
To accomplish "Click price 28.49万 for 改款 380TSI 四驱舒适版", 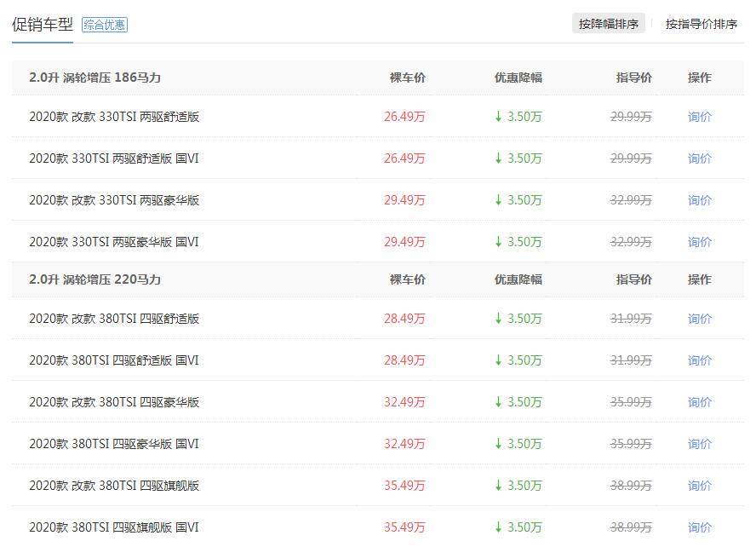I will point(404,319).
